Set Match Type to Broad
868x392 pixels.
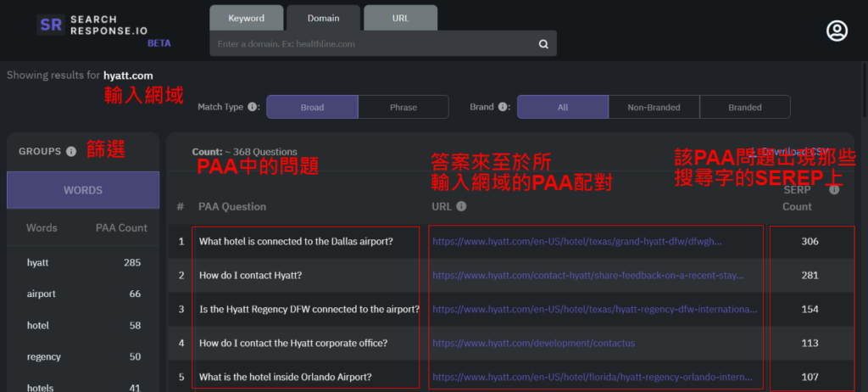[312, 107]
